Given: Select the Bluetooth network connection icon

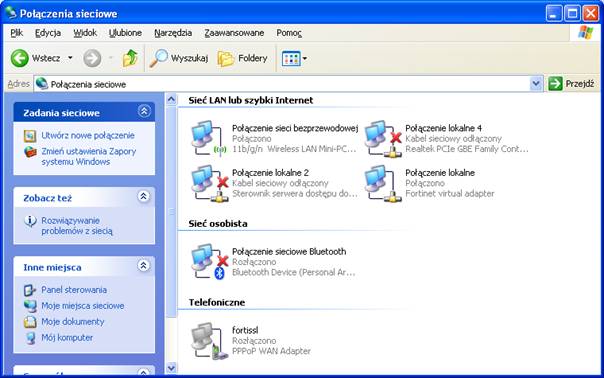Looking at the screenshot, I should [x=210, y=262].
